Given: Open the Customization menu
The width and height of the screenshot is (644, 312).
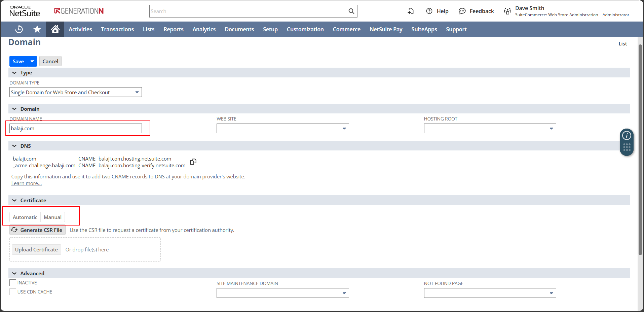Looking at the screenshot, I should coord(305,29).
